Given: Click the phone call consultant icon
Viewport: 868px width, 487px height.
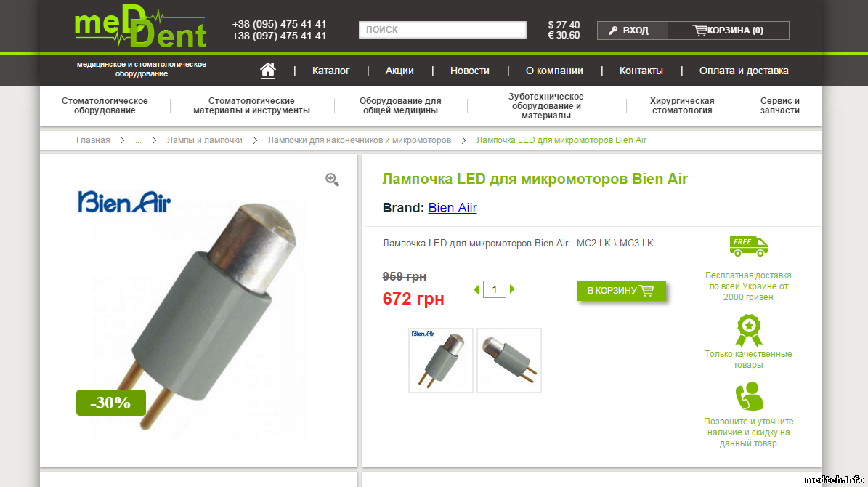Looking at the screenshot, I should coord(748,396).
